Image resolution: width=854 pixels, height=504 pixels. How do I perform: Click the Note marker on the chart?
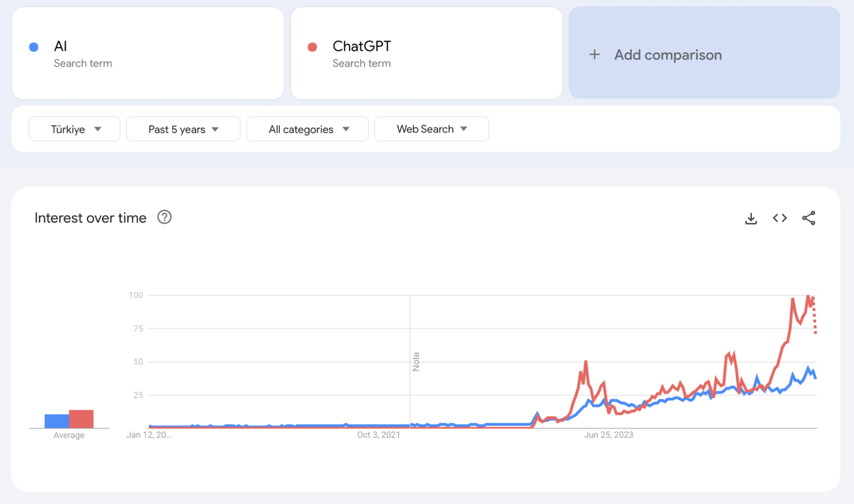point(416,362)
